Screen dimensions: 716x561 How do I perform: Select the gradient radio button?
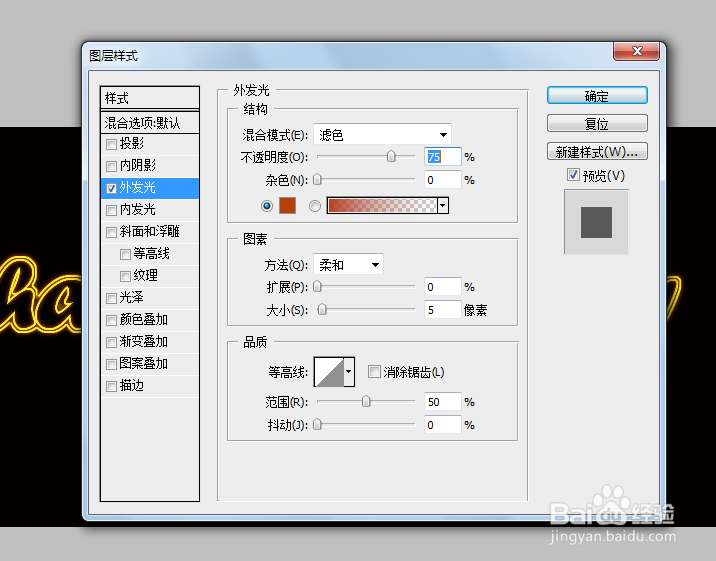click(x=315, y=206)
